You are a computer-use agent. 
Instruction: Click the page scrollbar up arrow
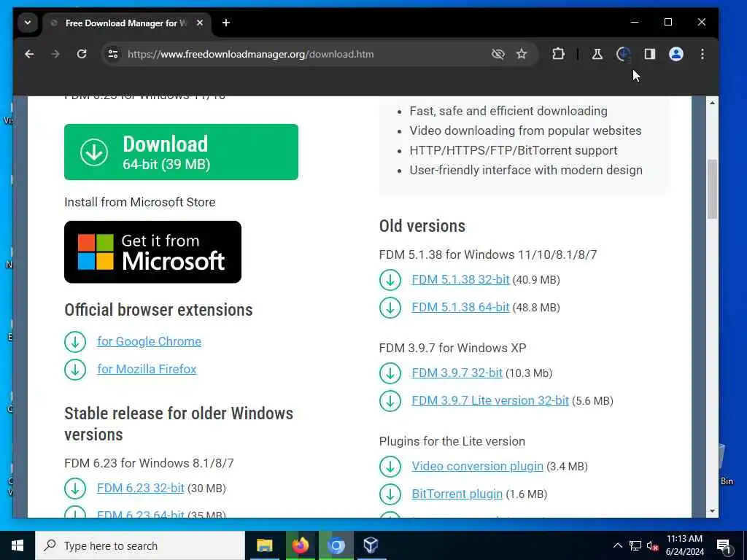(712, 103)
